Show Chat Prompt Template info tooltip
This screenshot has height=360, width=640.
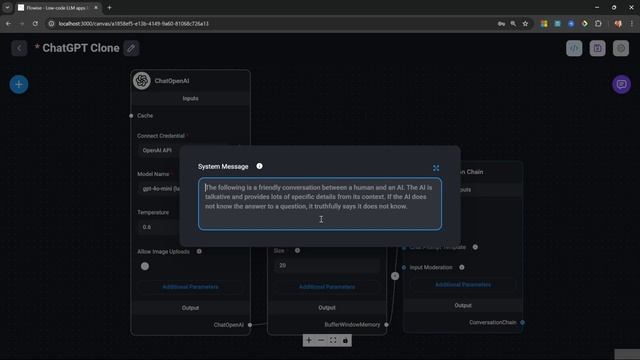coord(475,247)
